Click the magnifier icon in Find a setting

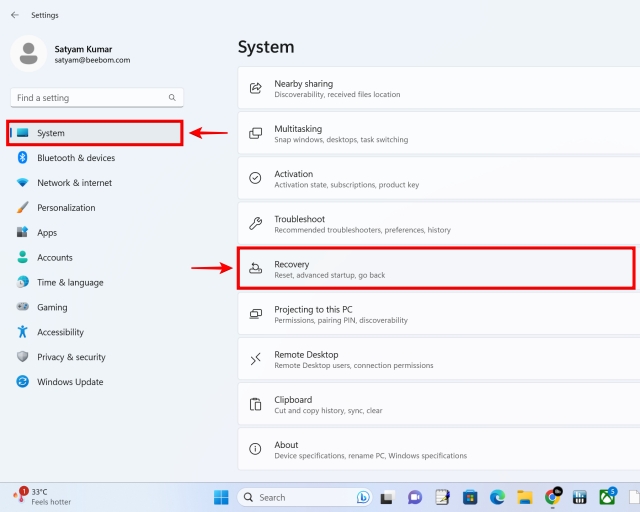172,98
